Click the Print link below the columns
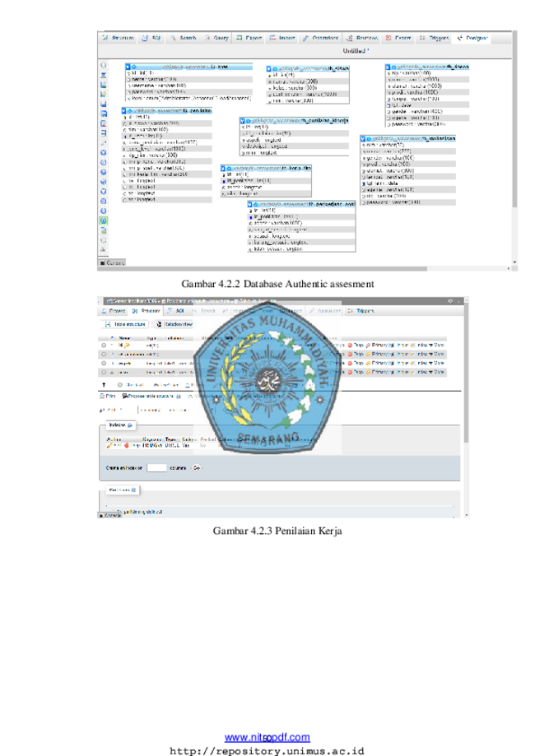The height and width of the screenshot is (756, 535). (108, 396)
